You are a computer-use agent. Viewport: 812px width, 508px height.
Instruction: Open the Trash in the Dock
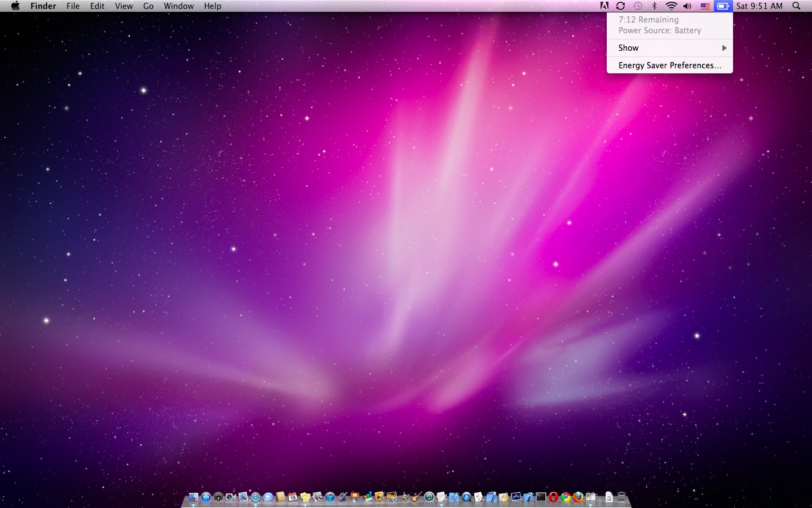[x=621, y=497]
